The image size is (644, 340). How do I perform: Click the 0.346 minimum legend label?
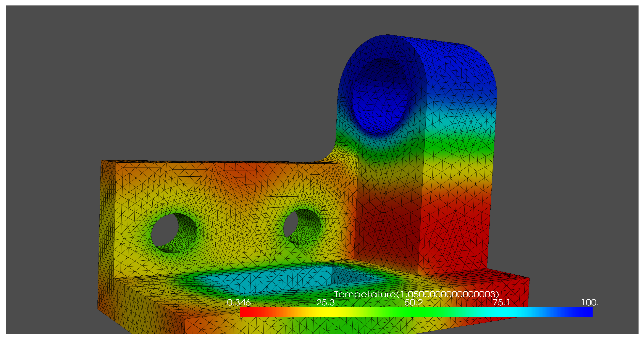coord(239,303)
